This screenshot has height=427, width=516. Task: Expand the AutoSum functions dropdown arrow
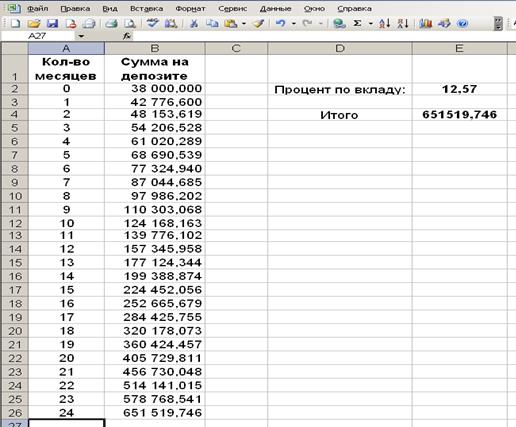pyautogui.click(x=370, y=24)
